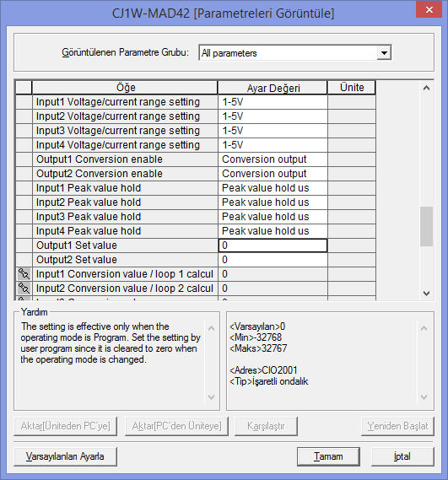Image resolution: width=448 pixels, height=480 pixels.
Task: Click the Öğe column header
Action: click(125, 88)
